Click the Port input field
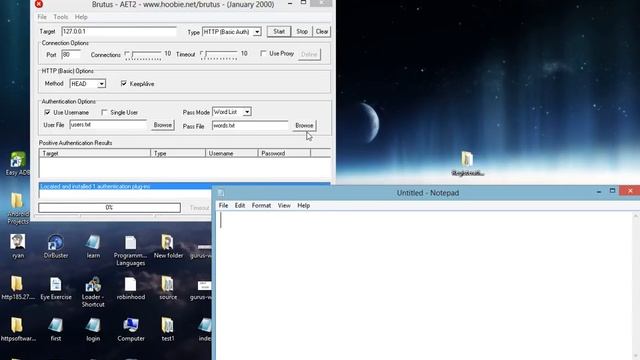 click(71, 54)
